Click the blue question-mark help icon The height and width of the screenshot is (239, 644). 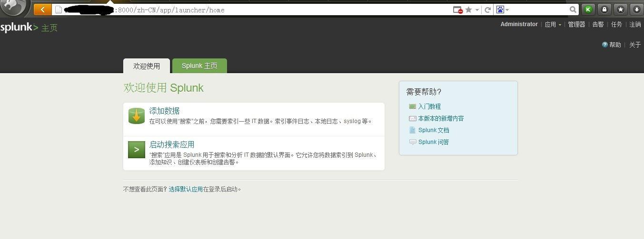coord(604,45)
